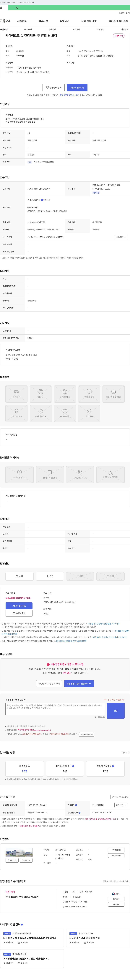Screen dimensions: 130x980
Task: Click the 식사제공 welfare icon
Action: pyautogui.click(x=89, y=414)
